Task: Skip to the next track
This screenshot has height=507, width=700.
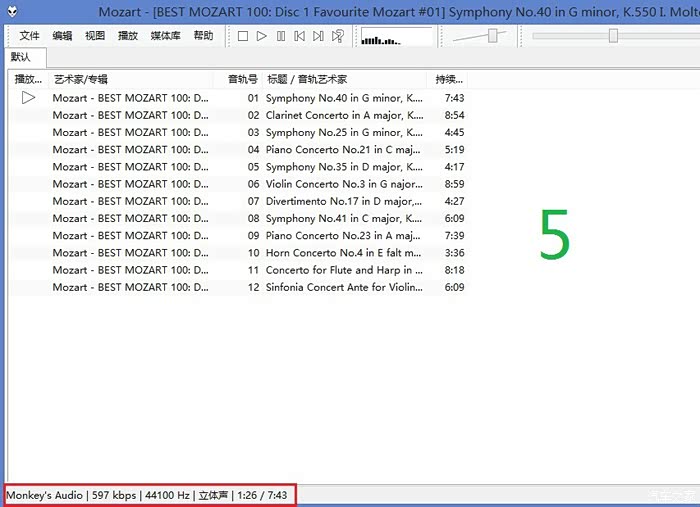Action: point(319,36)
